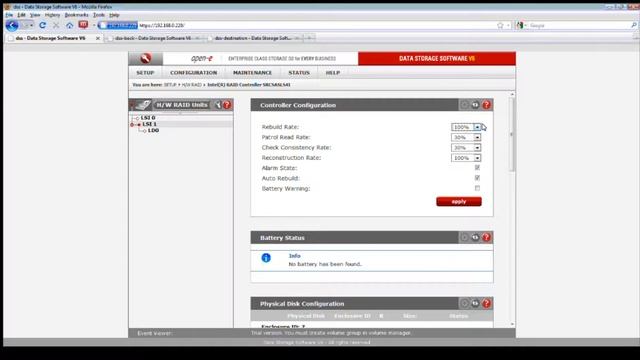The width and height of the screenshot is (640, 360).
Task: Open help for Battery Status panel
Action: coord(486,238)
